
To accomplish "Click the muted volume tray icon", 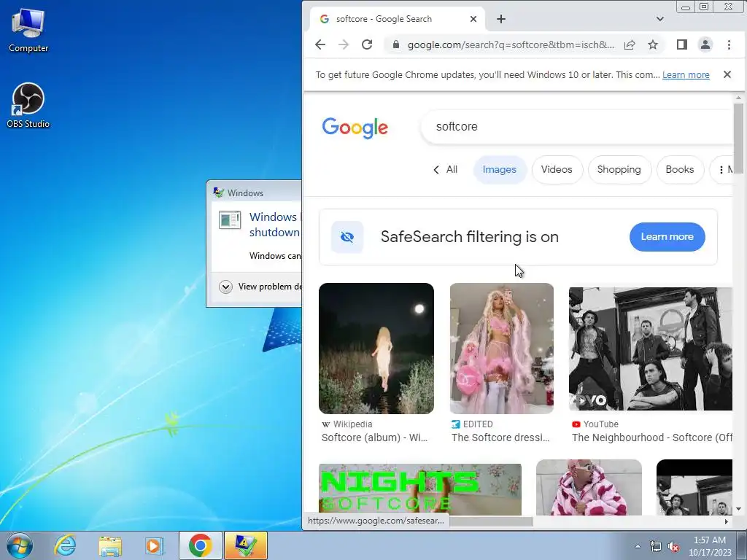I will click(673, 546).
